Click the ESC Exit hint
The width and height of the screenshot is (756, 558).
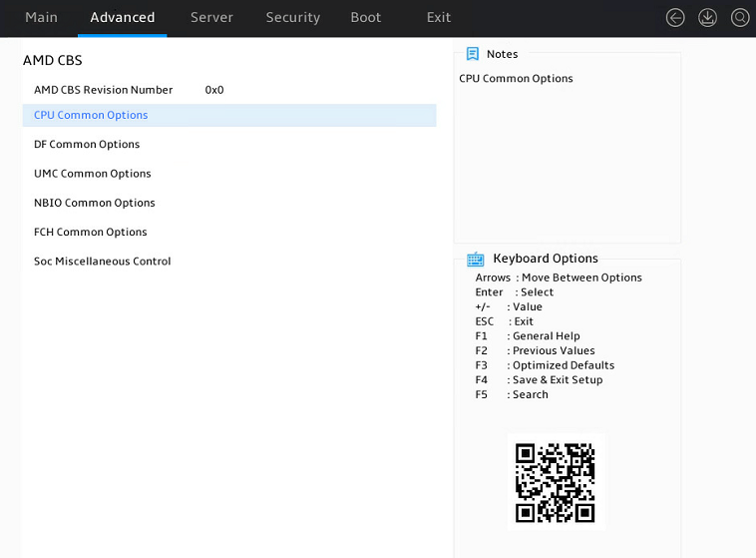click(x=504, y=321)
